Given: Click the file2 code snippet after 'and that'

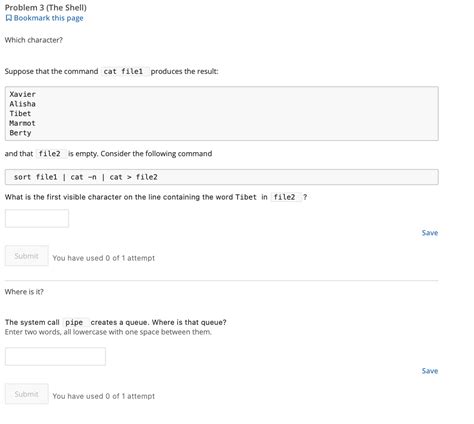Looking at the screenshot, I should tap(50, 154).
